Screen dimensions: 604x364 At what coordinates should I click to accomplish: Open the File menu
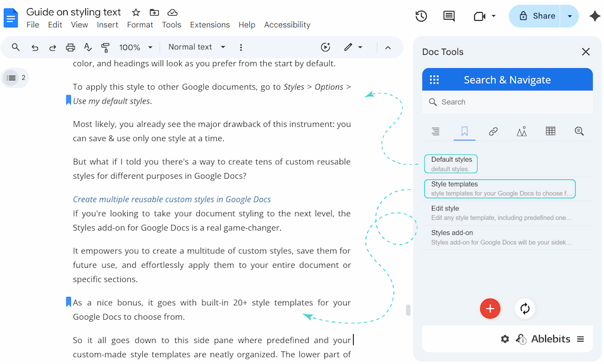point(33,25)
